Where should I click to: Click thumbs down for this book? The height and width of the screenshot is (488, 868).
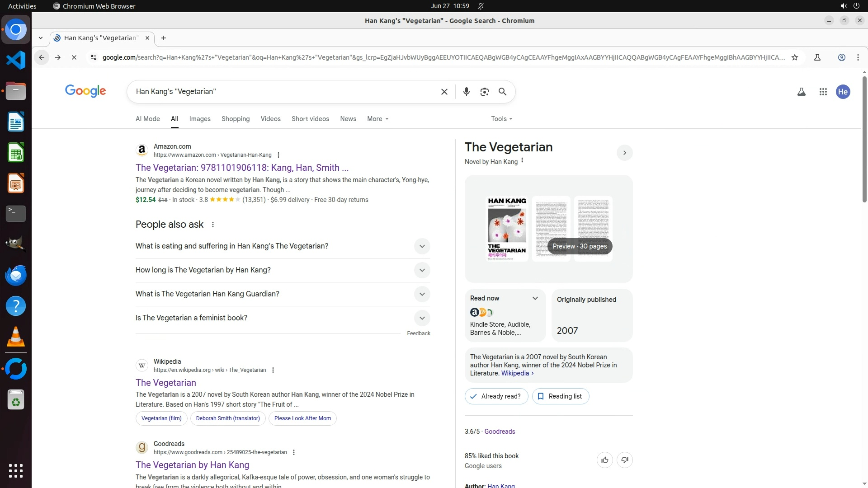(x=624, y=460)
